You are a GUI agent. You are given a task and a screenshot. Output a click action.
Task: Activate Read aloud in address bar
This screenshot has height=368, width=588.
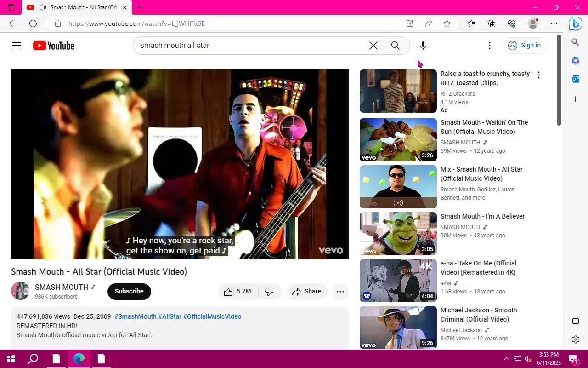429,23
